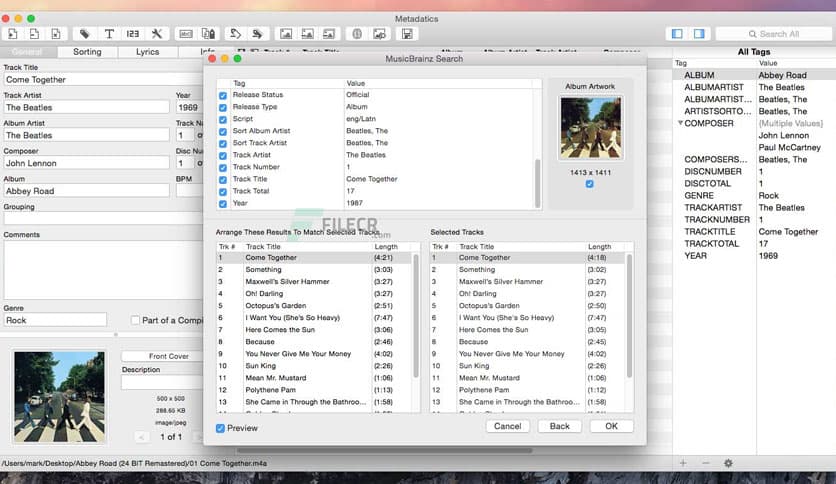Select the TRACKTITLE row in All Tags

tap(754, 232)
